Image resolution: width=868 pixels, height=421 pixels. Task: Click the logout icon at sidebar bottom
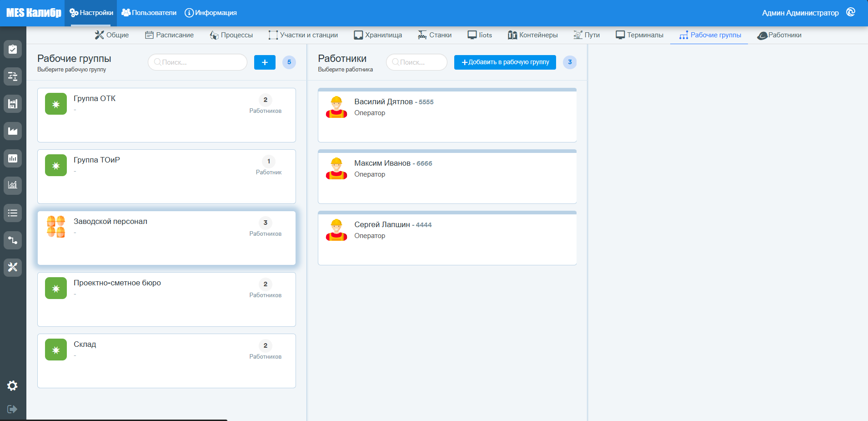pos(12,409)
